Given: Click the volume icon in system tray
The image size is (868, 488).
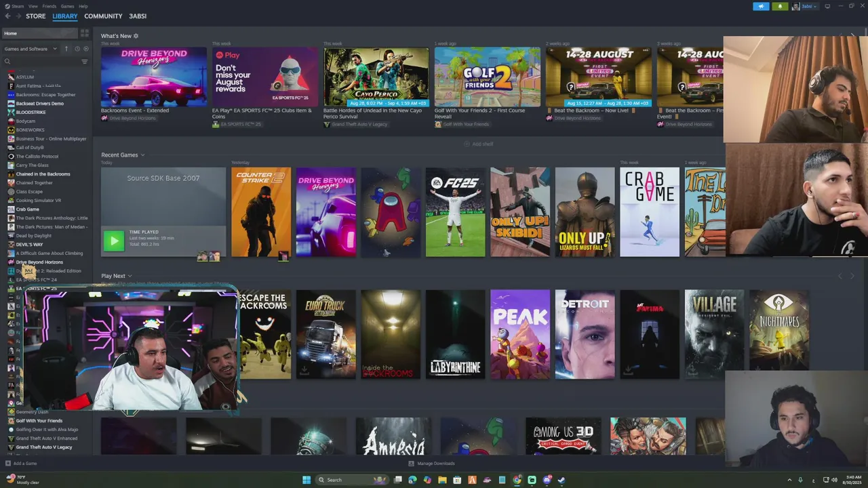Looking at the screenshot, I should tap(834, 480).
